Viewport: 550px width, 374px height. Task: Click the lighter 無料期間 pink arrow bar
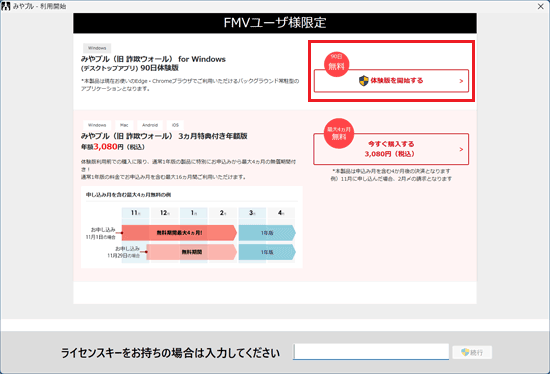click(192, 252)
